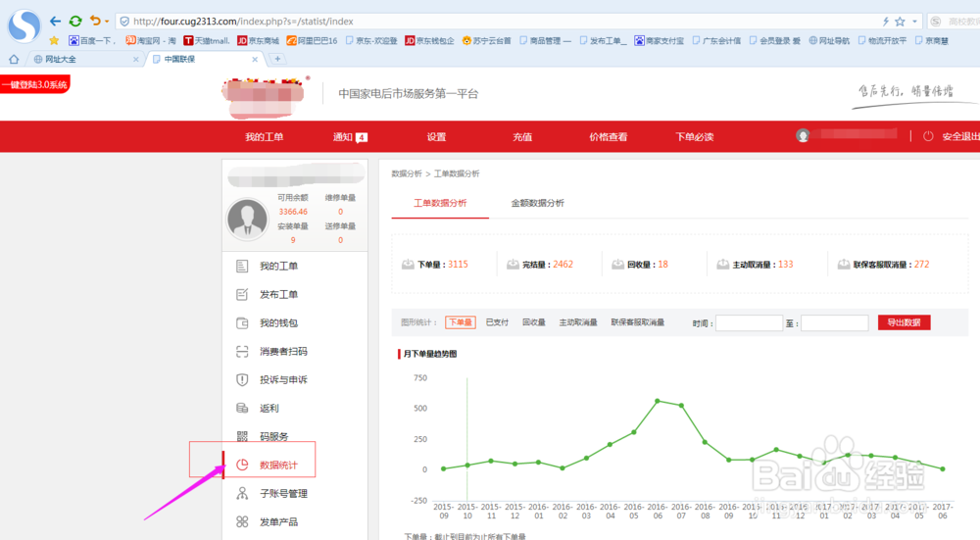
Task: Click the 消费者扫码 sidebar scan icon
Action: click(242, 351)
